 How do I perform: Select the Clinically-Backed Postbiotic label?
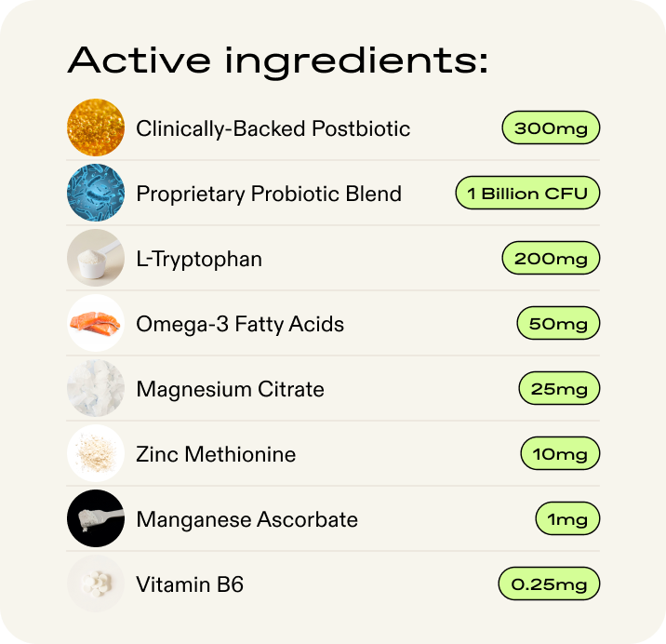(x=273, y=128)
